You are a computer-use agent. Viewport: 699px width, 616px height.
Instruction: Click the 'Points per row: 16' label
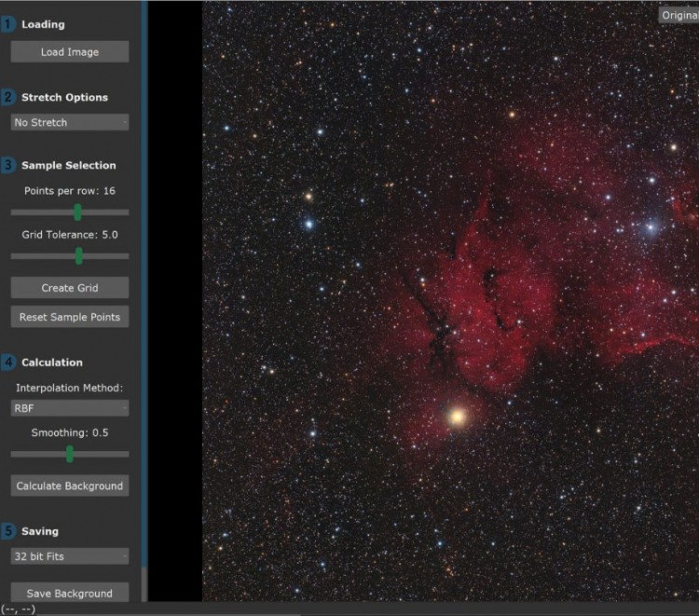(x=70, y=191)
